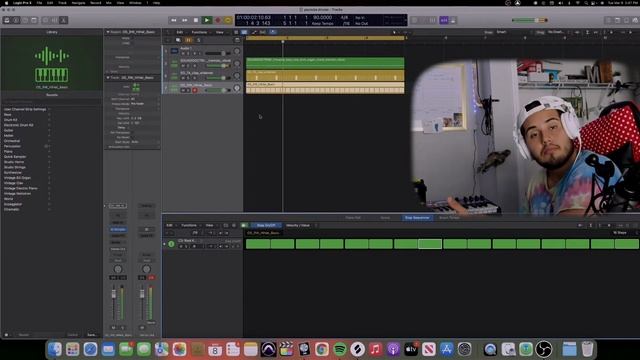Click the Record button in the transport
The width and height of the screenshot is (640, 360).
(x=218, y=20)
